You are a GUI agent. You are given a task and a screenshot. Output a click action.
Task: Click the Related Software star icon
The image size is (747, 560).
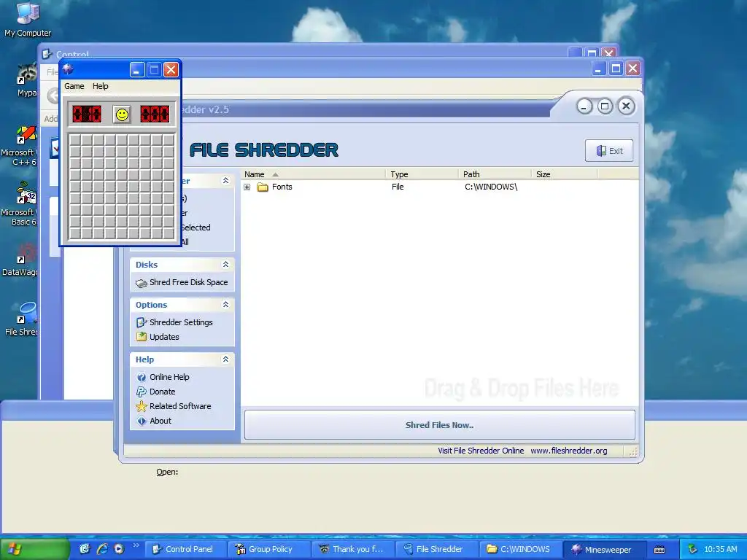pyautogui.click(x=141, y=406)
